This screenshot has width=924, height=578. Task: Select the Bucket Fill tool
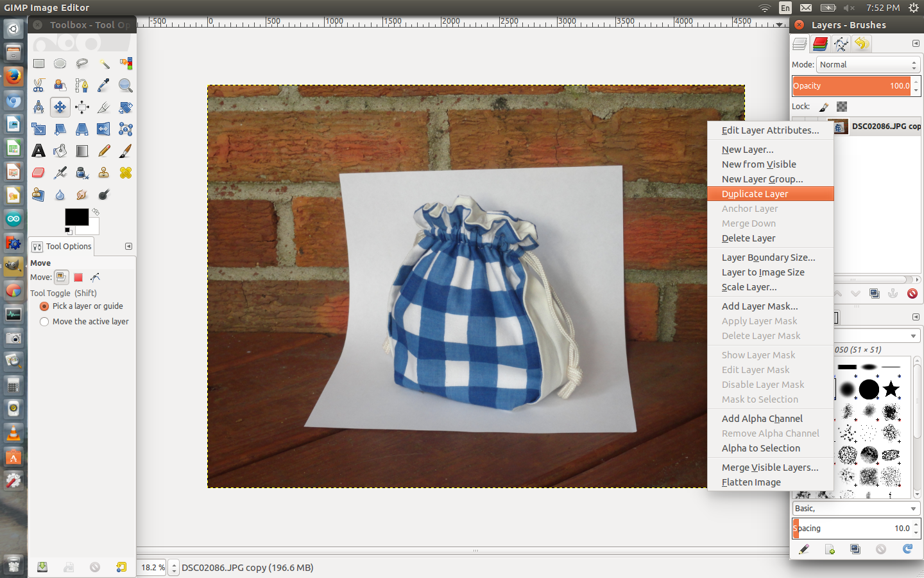tap(60, 151)
